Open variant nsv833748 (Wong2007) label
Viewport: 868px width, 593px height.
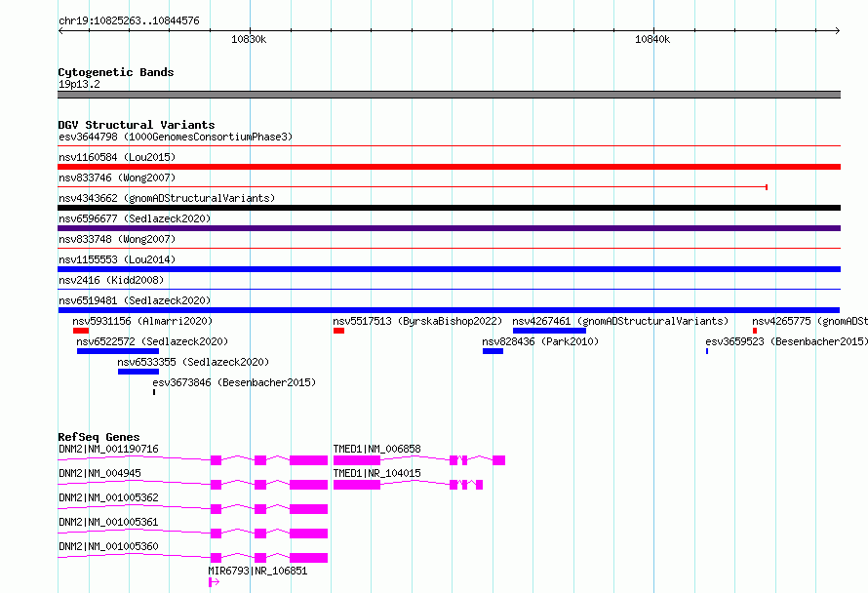[117, 239]
